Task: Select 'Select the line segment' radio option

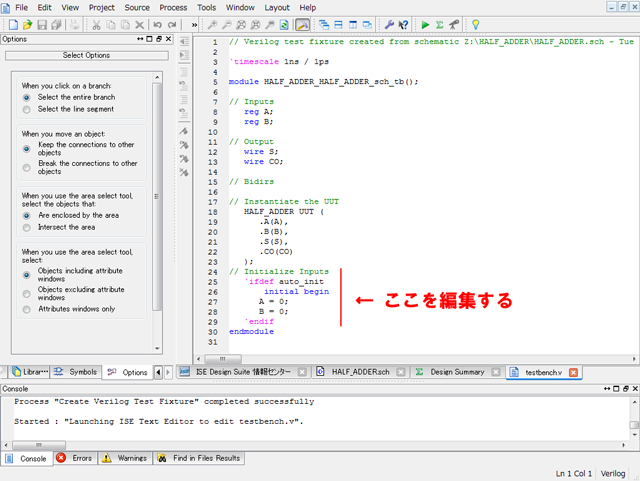Action: point(27,109)
